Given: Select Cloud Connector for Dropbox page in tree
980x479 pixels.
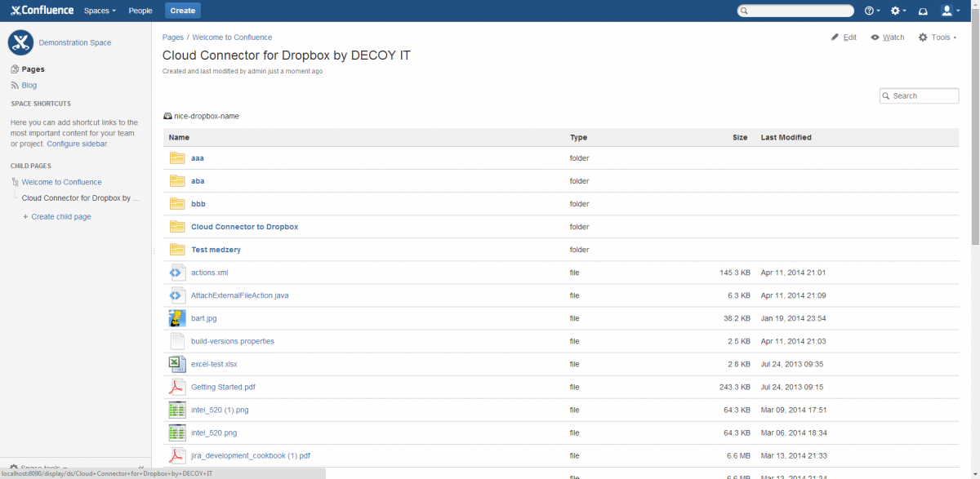Looking at the screenshot, I should (81, 198).
